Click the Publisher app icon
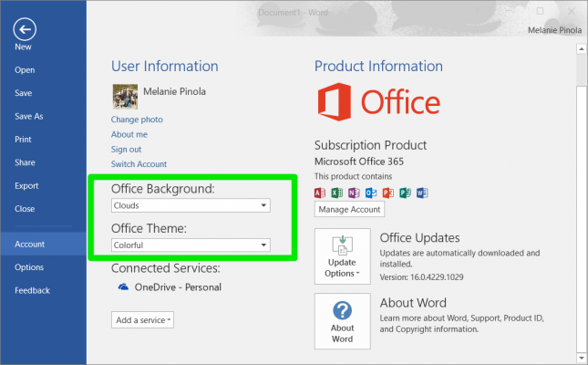Image resolution: width=588 pixels, height=365 pixels. (405, 193)
